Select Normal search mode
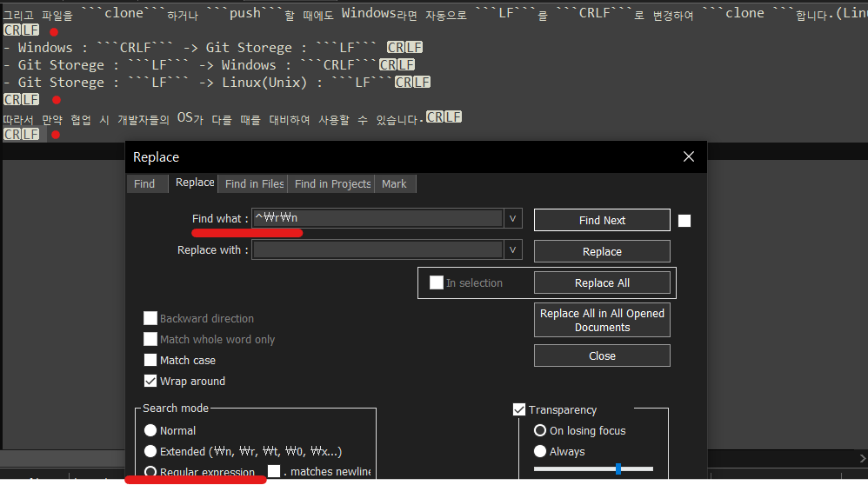868x485 pixels. [150, 430]
